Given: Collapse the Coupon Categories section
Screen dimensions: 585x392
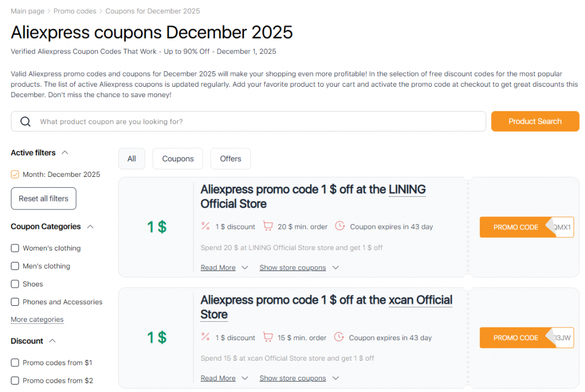Looking at the screenshot, I should point(90,226).
